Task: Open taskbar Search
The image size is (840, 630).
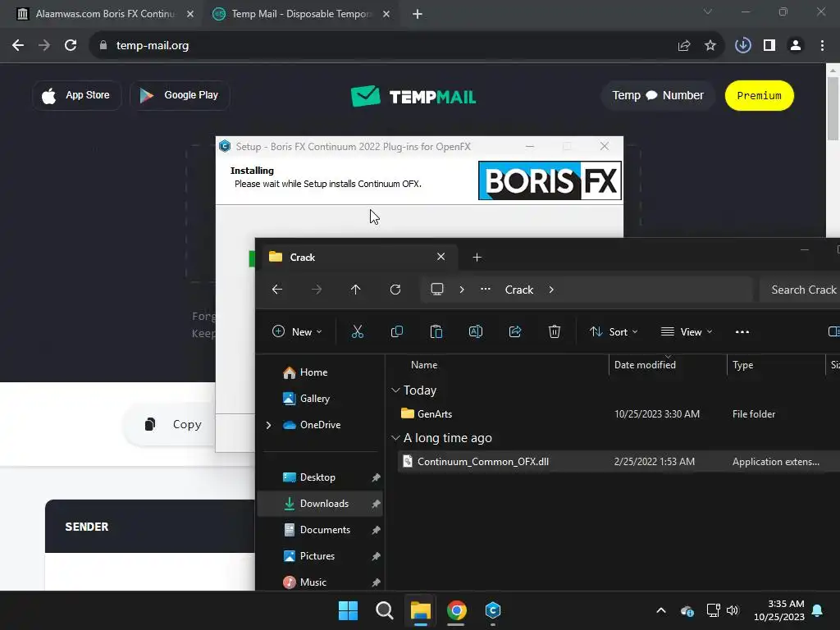Action: (x=384, y=610)
